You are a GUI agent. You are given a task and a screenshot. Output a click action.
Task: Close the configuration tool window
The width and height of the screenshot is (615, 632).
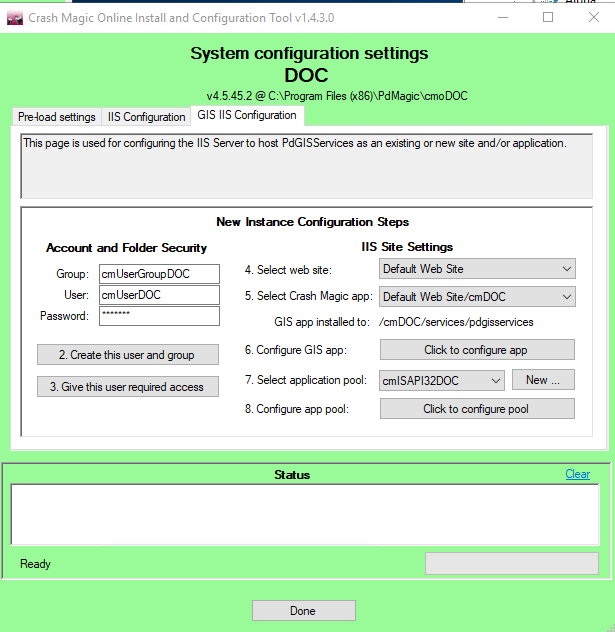coord(594,17)
